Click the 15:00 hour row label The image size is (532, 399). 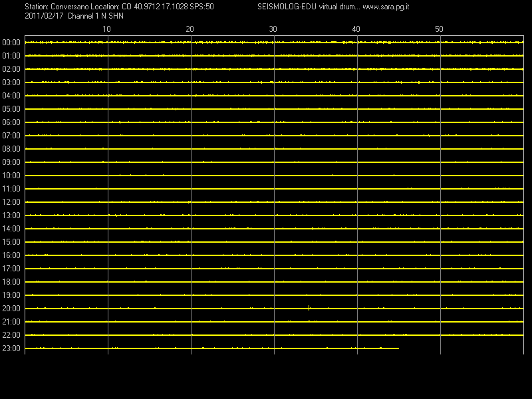coord(11,242)
